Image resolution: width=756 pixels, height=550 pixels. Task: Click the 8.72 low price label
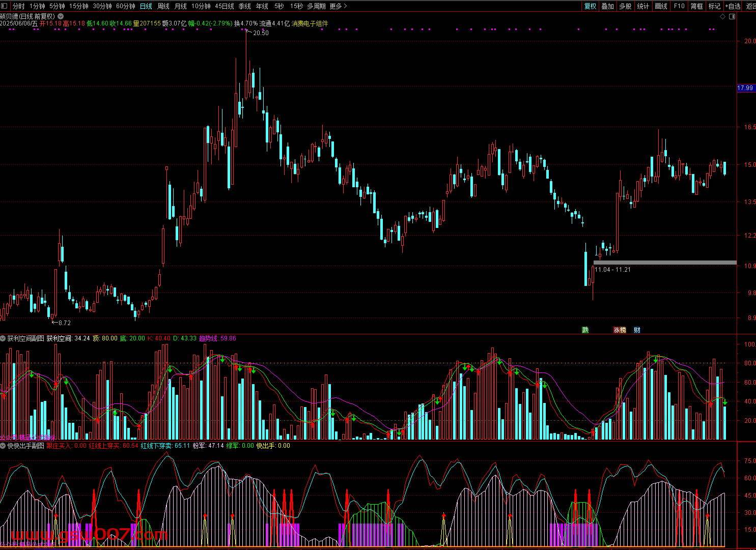pyautogui.click(x=65, y=323)
